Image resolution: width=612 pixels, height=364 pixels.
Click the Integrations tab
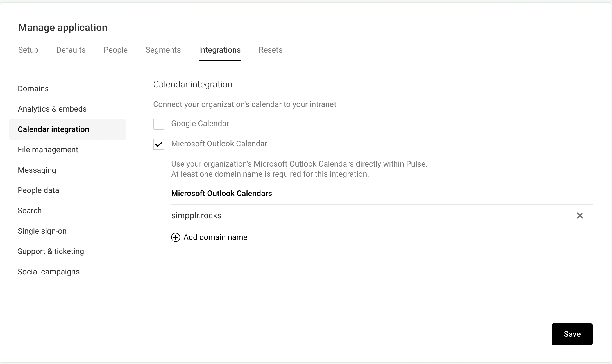click(x=220, y=50)
